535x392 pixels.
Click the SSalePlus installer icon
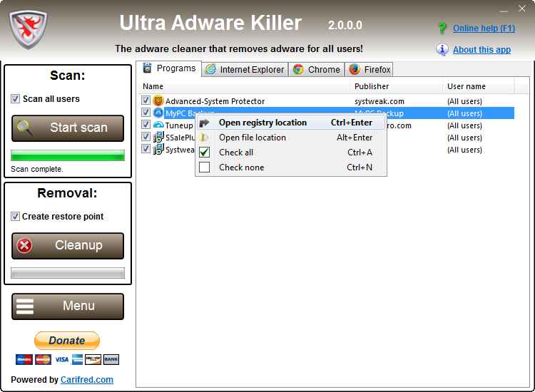pos(158,138)
